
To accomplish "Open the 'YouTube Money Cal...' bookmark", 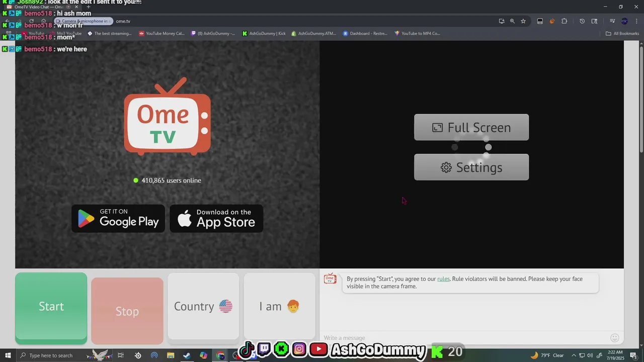I will point(162,34).
